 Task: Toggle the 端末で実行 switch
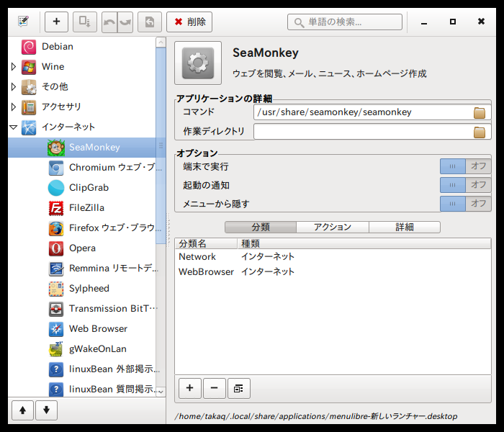coord(465,166)
